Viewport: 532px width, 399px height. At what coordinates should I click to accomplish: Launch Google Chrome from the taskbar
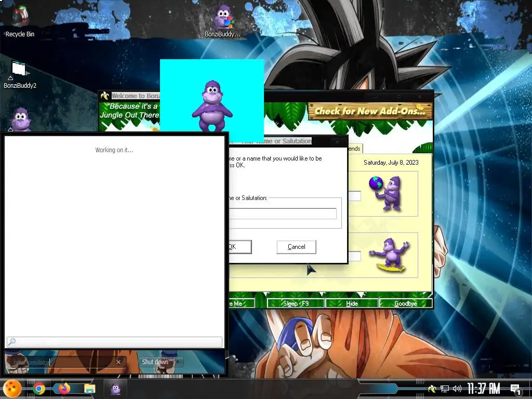click(39, 389)
